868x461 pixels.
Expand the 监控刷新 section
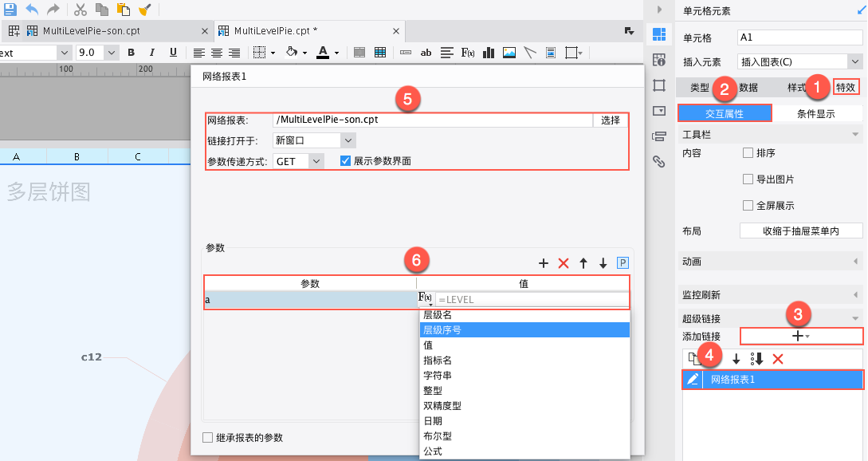[x=855, y=295]
